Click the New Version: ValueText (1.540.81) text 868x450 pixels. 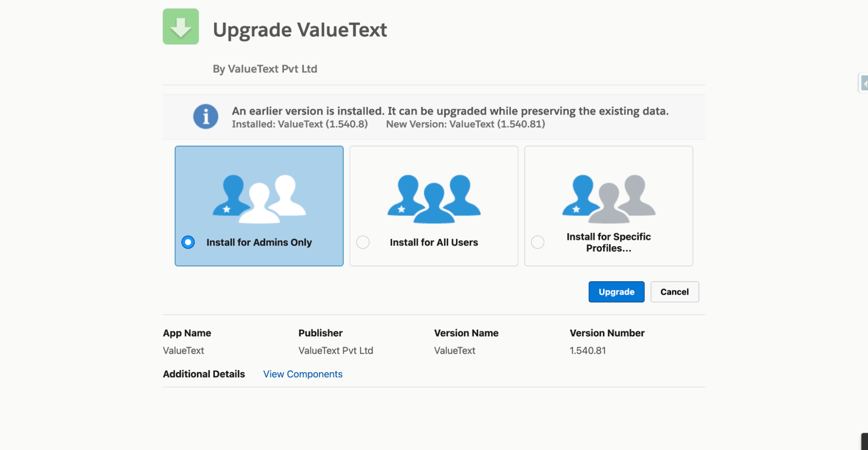click(465, 124)
